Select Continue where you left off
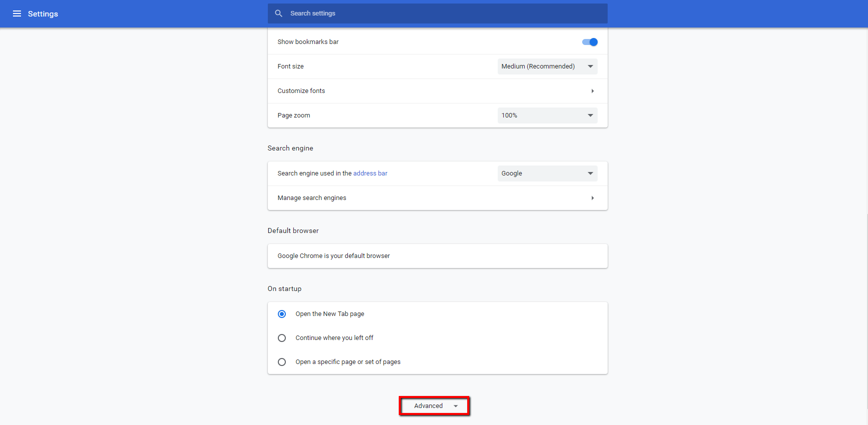This screenshot has height=425, width=868. (282, 338)
